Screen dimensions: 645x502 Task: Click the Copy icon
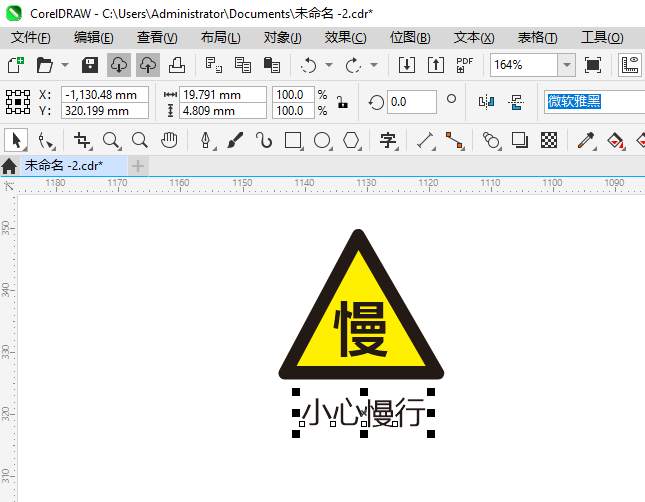coord(243,65)
